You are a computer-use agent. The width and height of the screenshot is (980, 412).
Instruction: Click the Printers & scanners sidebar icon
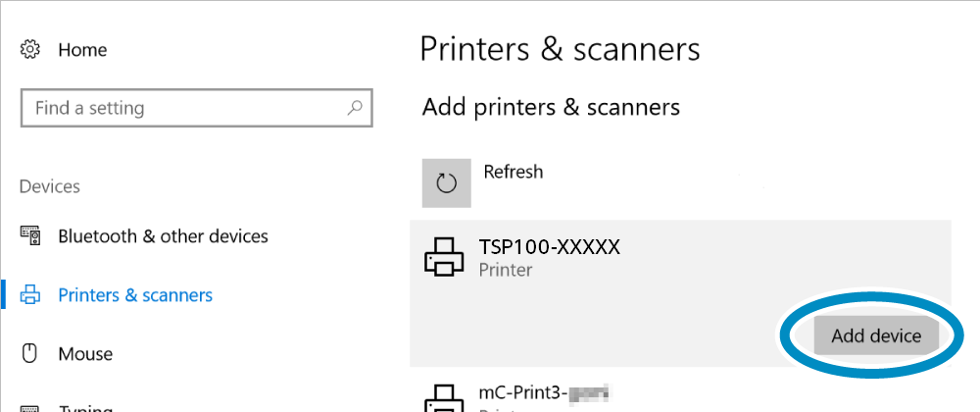click(30, 294)
